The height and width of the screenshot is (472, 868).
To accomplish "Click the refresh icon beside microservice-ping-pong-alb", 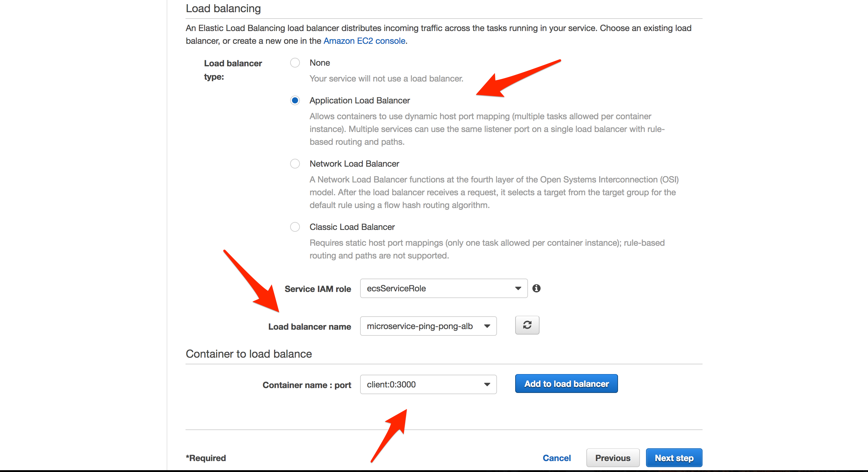I will coord(527,325).
